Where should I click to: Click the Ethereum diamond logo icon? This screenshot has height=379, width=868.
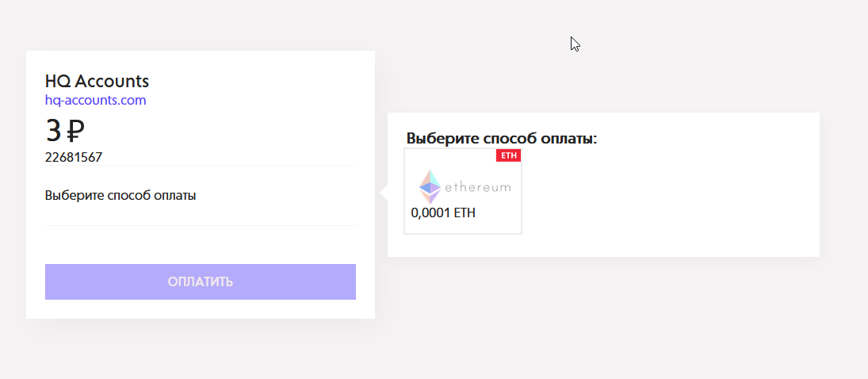[430, 187]
